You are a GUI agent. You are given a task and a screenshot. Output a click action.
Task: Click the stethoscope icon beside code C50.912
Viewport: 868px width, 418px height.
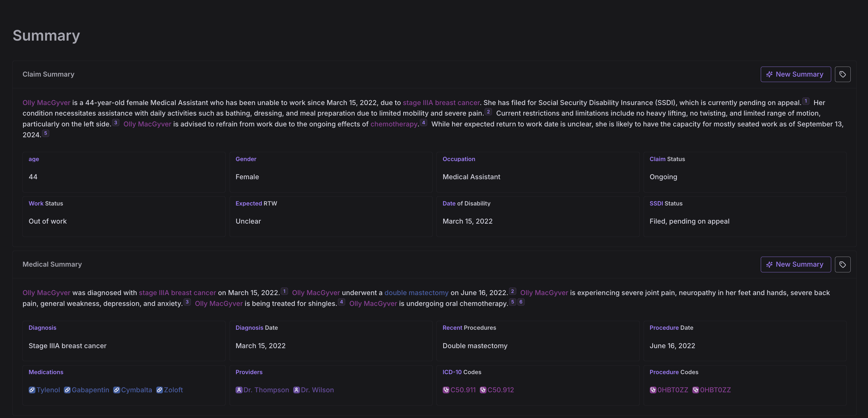[x=483, y=390]
